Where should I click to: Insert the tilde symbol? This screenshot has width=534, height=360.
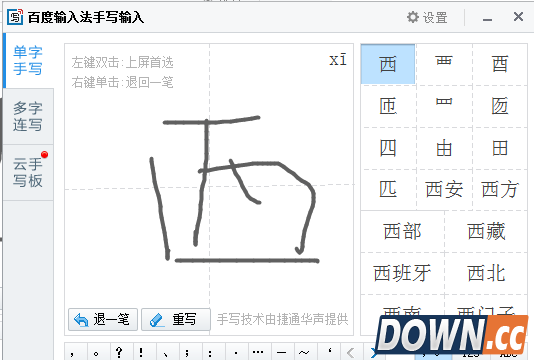(305, 352)
